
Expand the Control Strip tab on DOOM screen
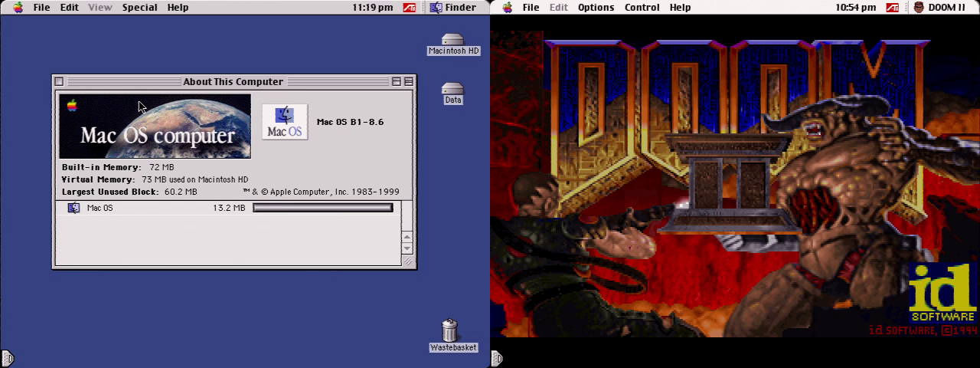coord(496,357)
